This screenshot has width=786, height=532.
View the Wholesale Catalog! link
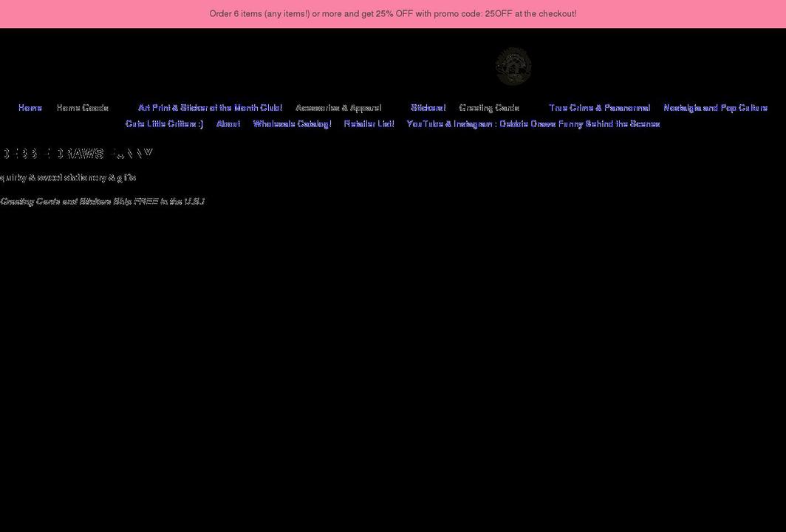[293, 124]
